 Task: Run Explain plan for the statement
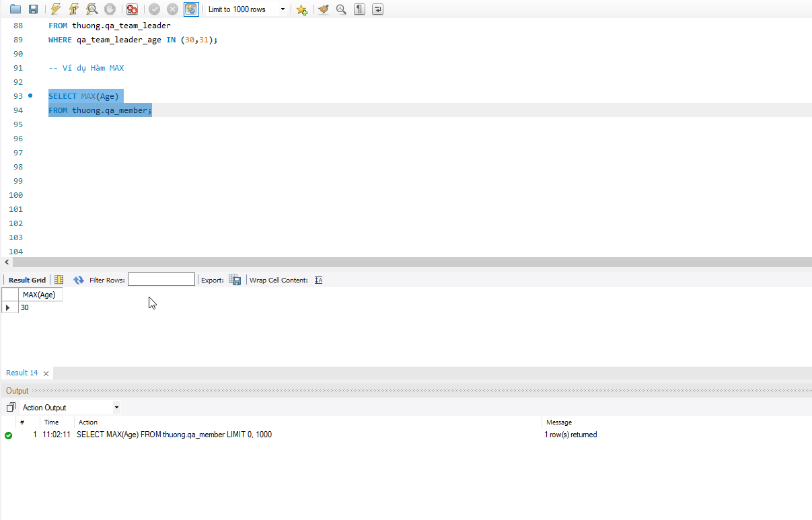[x=92, y=9]
